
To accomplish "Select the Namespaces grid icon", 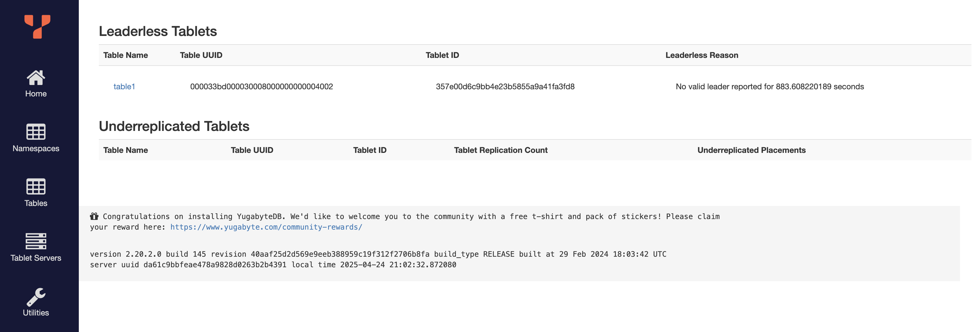I will tap(36, 132).
